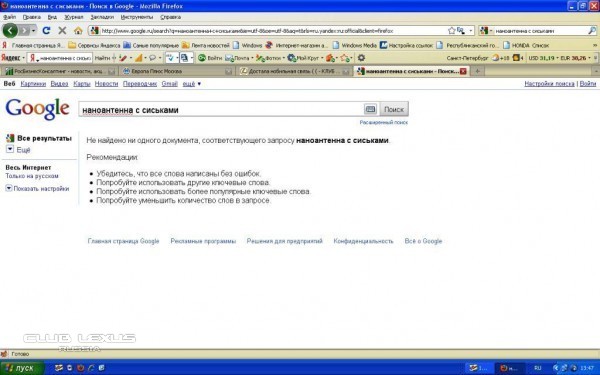Expand the 'Ещё' results filter in sidebar
The height and width of the screenshot is (375, 600).
pyautogui.click(x=18, y=150)
